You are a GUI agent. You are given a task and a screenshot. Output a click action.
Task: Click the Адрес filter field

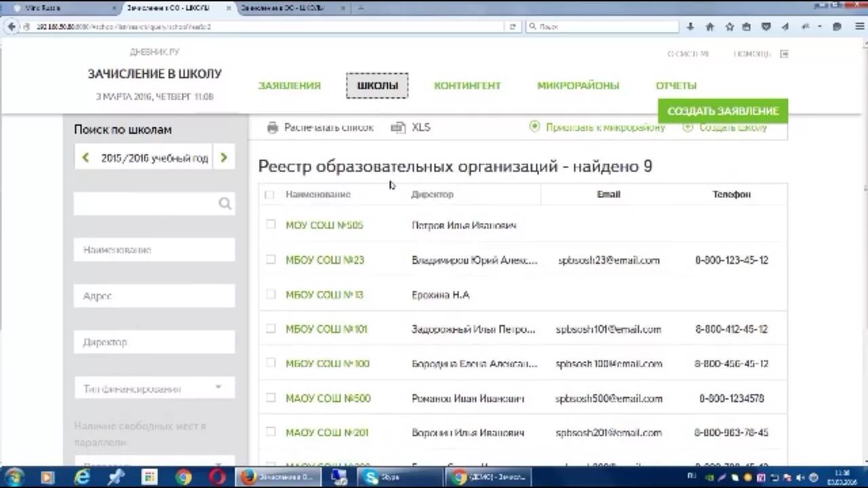pos(154,296)
